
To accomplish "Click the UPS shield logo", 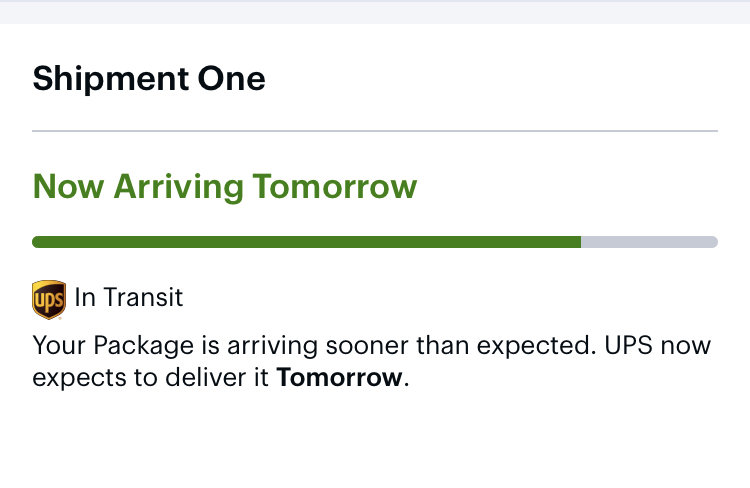I will (49, 299).
